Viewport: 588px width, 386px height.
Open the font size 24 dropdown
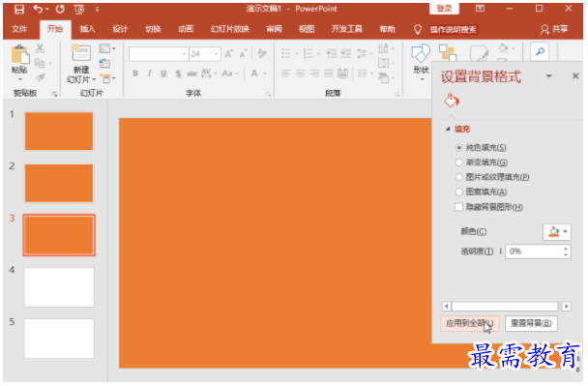[216, 54]
